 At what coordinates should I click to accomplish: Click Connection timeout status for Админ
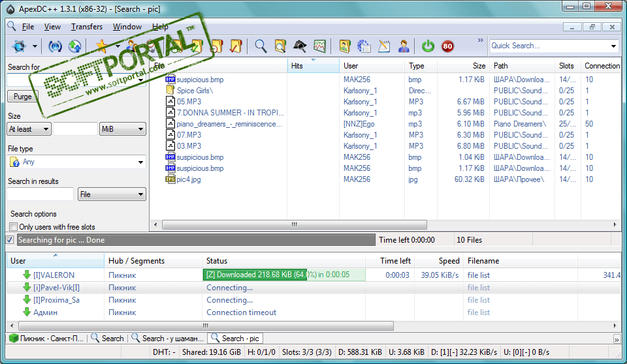[x=241, y=312]
